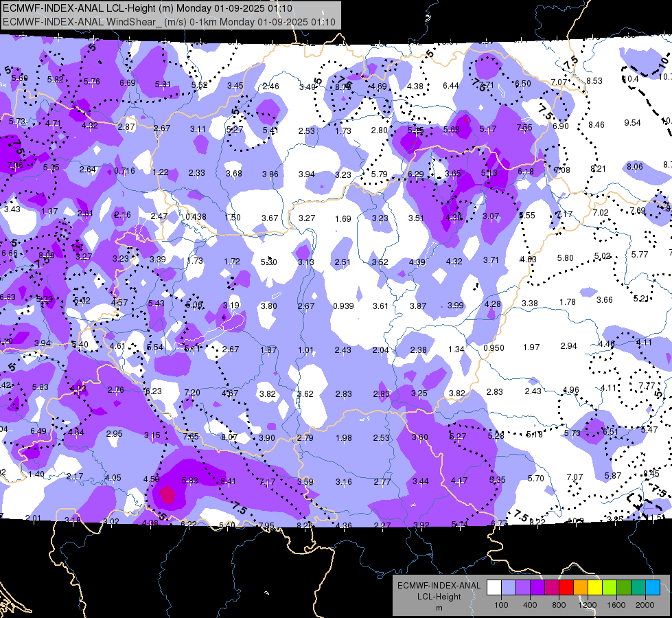The image size is (672, 618).
Task: Click the wind shear value 0.939
Action: tap(343, 306)
